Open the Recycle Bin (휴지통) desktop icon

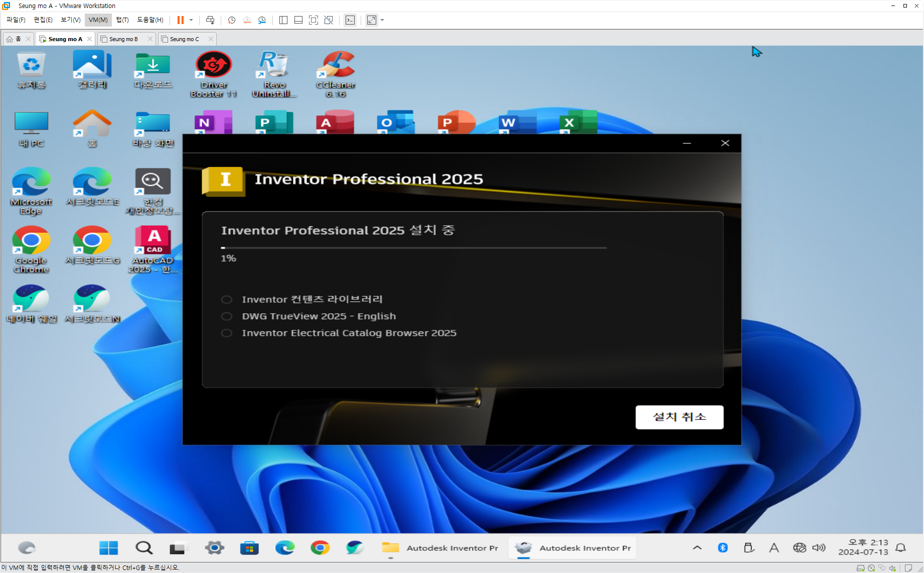click(31, 70)
